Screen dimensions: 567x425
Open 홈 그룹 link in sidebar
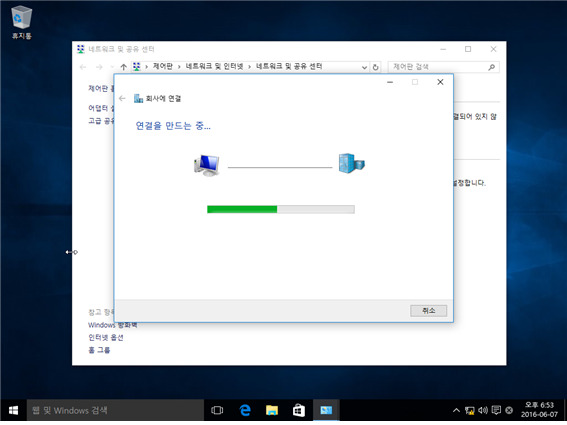(x=99, y=350)
